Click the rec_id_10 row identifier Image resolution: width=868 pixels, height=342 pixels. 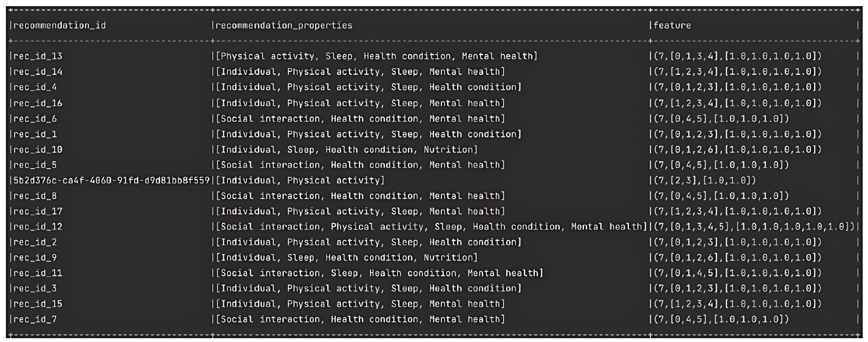click(38, 149)
